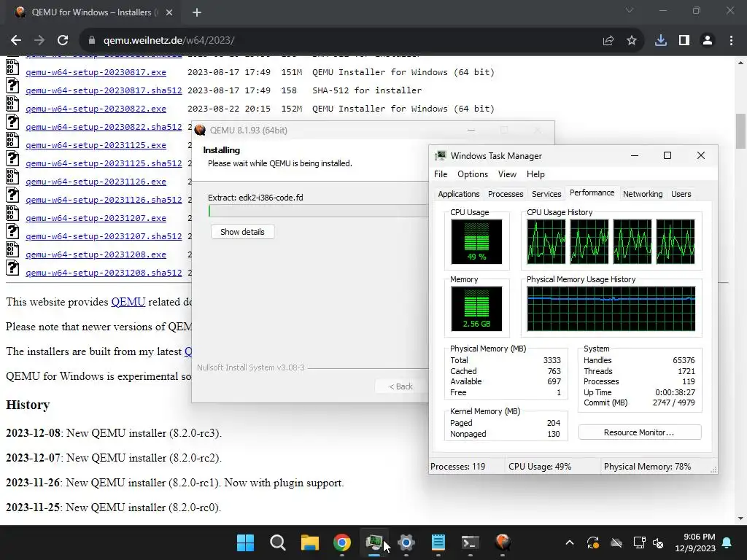Click the sync tray icon
The width and height of the screenshot is (747, 560).
593,542
